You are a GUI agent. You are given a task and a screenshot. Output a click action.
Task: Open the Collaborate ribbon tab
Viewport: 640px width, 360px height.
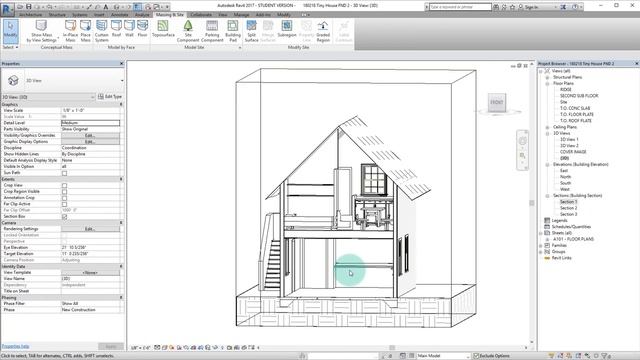click(201, 15)
